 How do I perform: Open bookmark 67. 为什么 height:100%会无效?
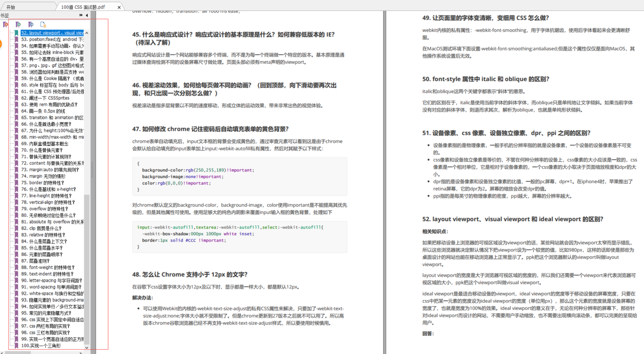[x=52, y=131]
